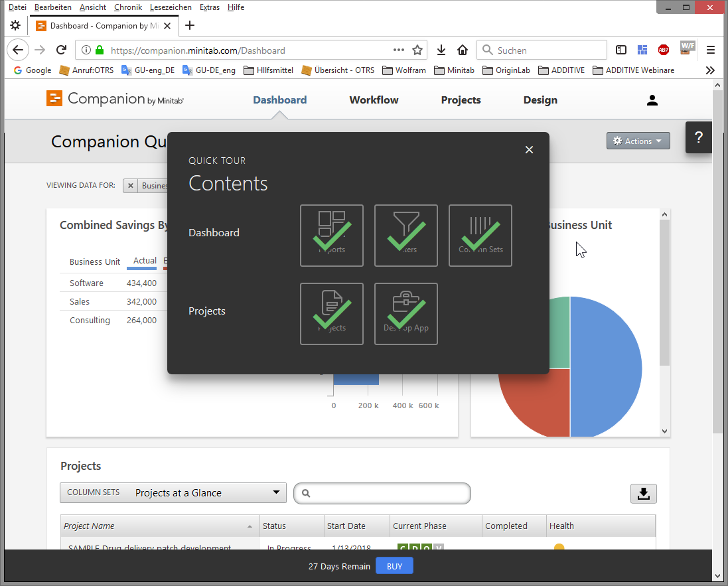This screenshot has width=728, height=586.
Task: Open the Firefox hamburger menu
Action: coord(710,50)
